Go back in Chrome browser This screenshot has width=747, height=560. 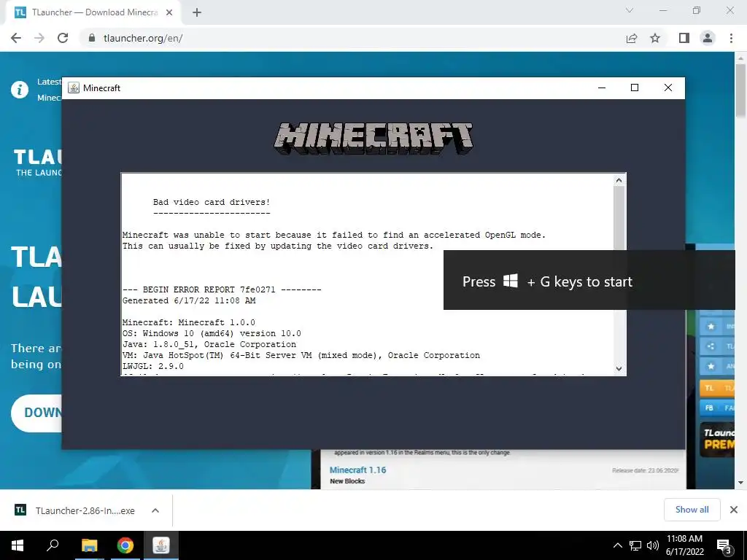(16, 38)
